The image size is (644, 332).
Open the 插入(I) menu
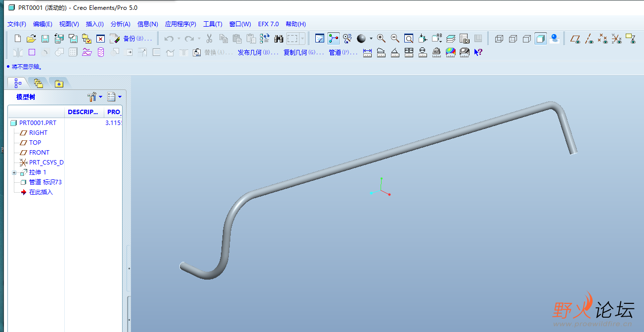95,24
